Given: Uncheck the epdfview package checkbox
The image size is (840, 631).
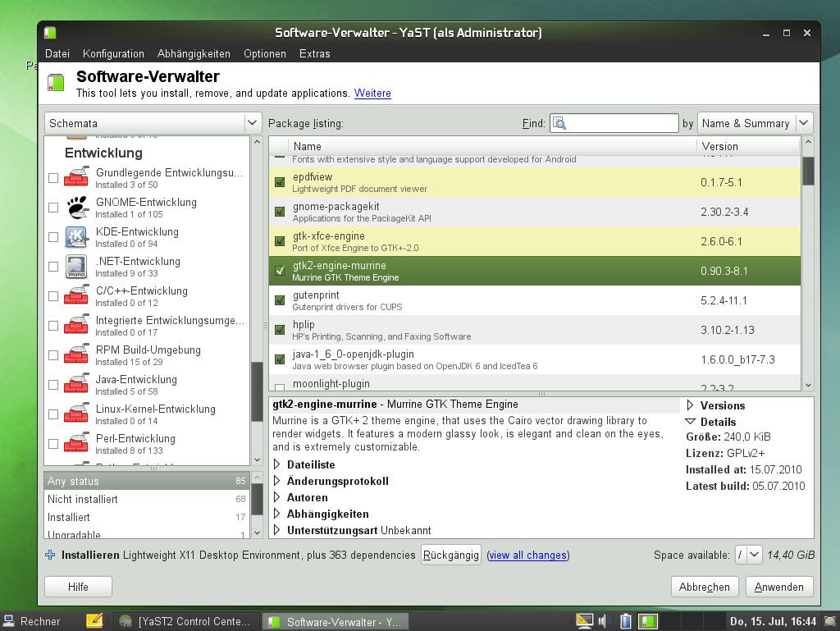Looking at the screenshot, I should [279, 182].
